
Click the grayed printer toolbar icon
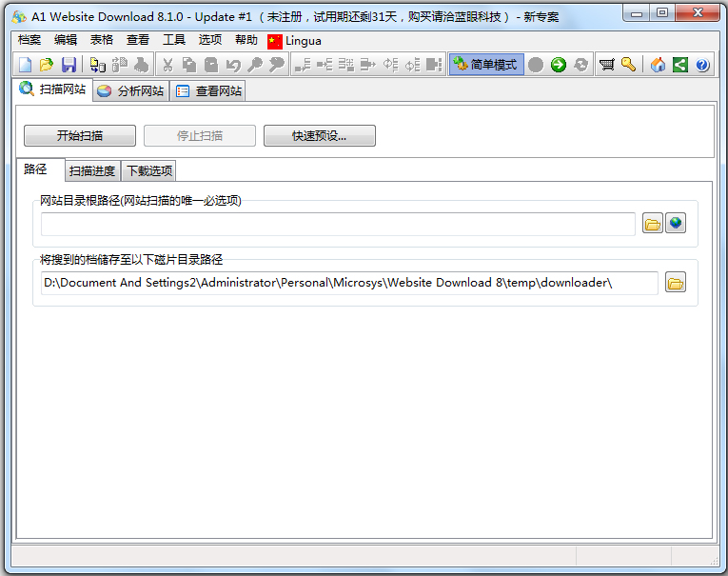[142, 65]
